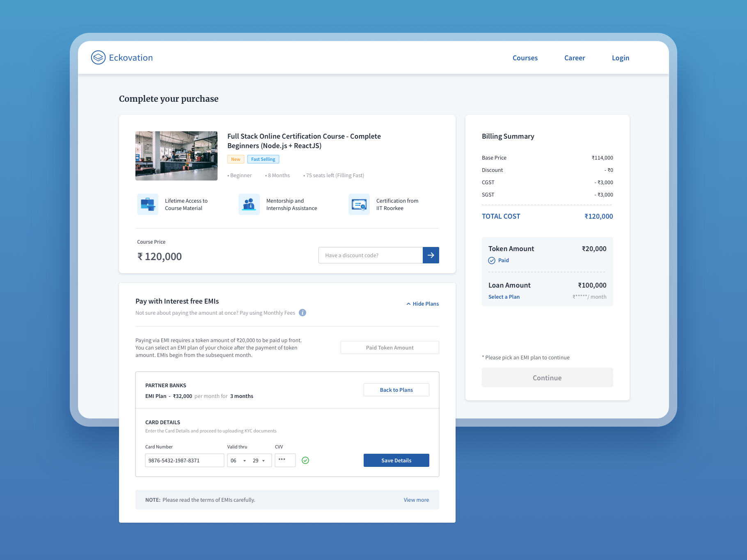This screenshot has height=560, width=747.
Task: Click the Save Details button
Action: click(x=396, y=460)
